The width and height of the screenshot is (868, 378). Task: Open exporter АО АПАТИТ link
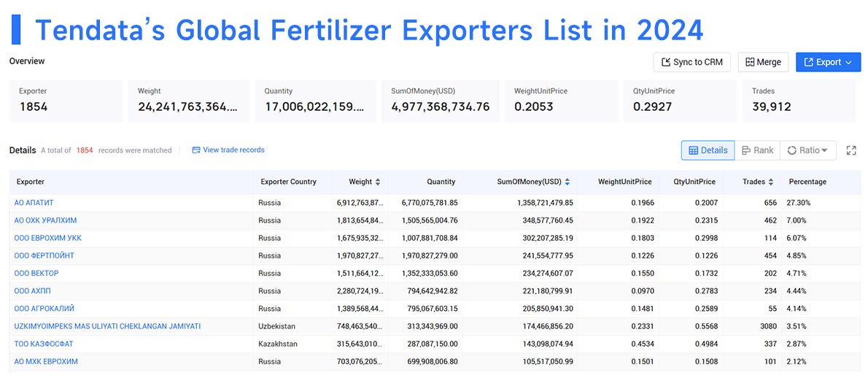pos(34,203)
